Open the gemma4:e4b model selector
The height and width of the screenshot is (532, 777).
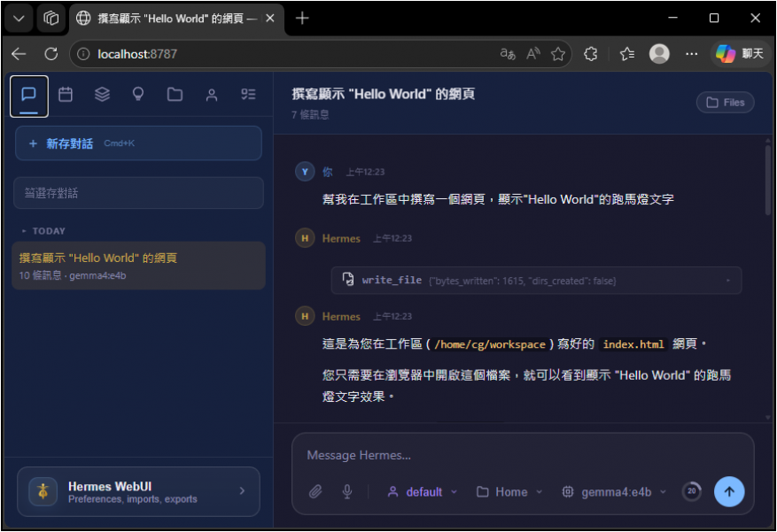click(614, 492)
